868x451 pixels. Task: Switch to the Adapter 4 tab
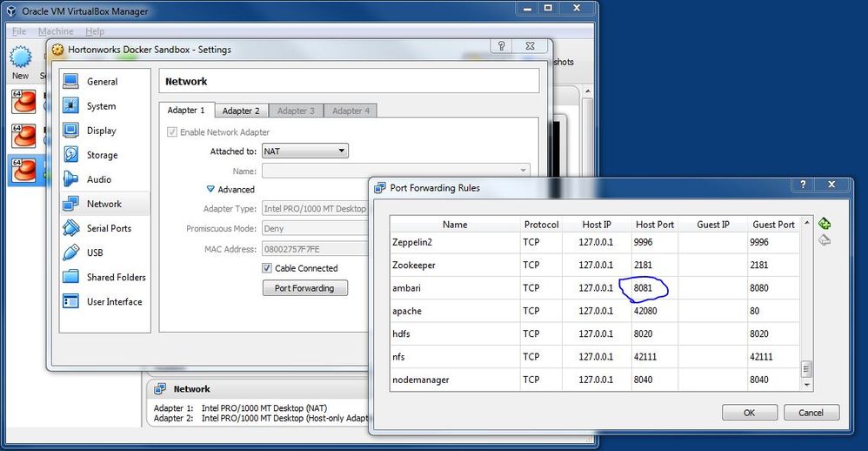(x=351, y=111)
